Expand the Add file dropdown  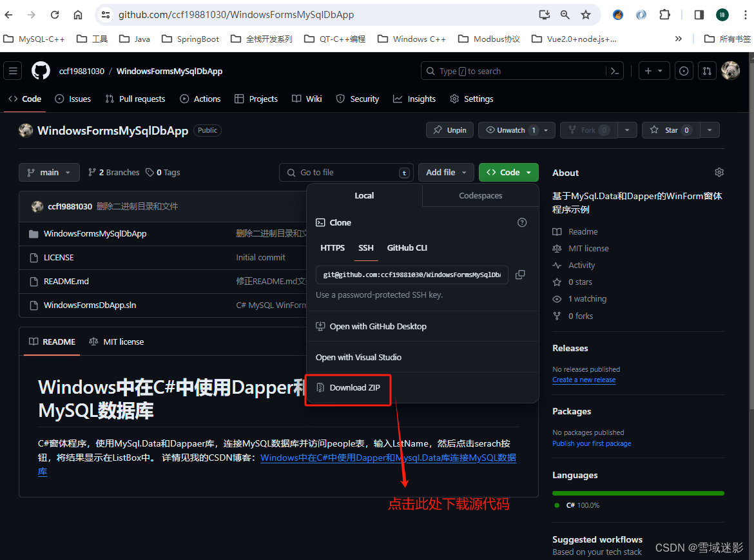[x=445, y=172]
